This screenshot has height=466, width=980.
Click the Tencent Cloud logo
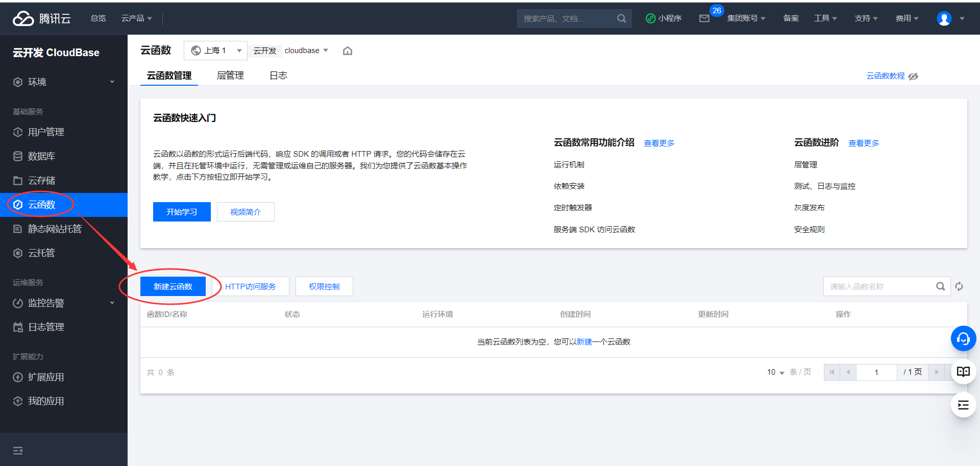(41, 18)
